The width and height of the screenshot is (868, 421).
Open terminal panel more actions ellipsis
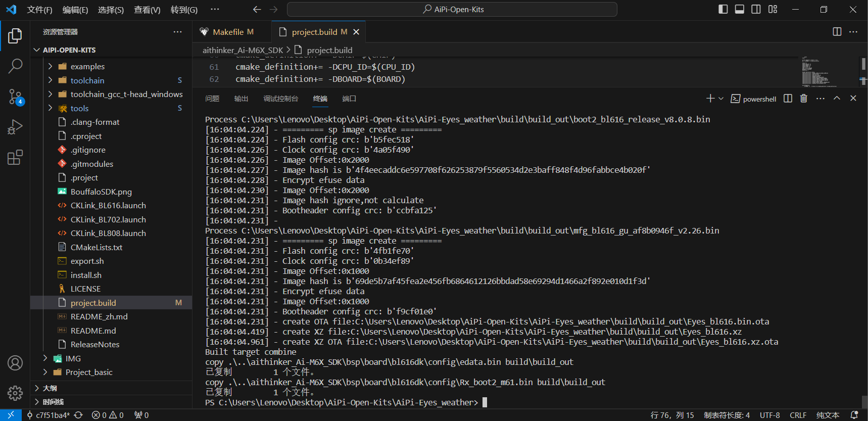point(821,99)
